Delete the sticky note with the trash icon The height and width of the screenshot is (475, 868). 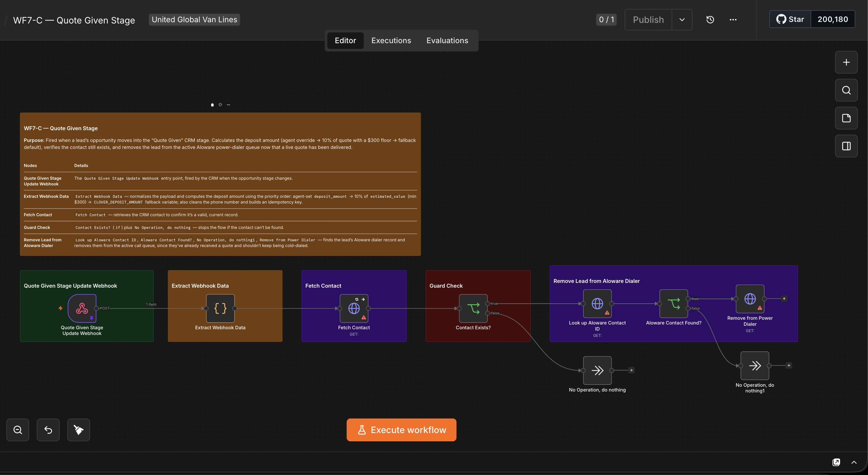(x=212, y=105)
